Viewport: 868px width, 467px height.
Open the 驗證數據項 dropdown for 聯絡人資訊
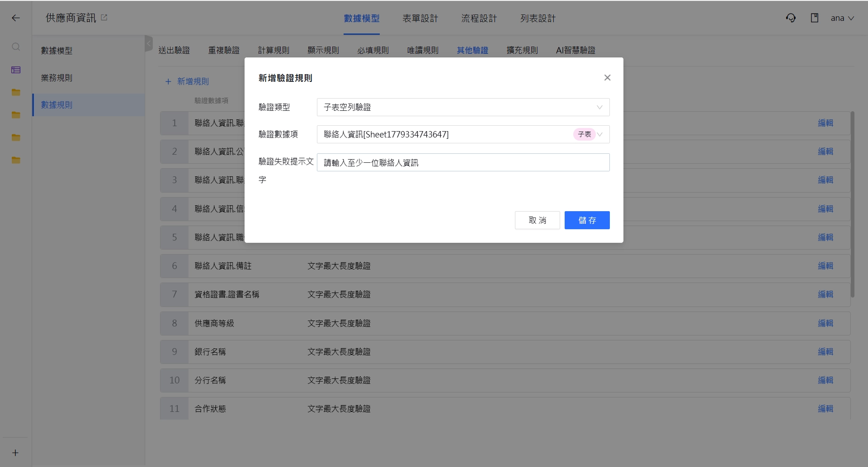coord(463,134)
